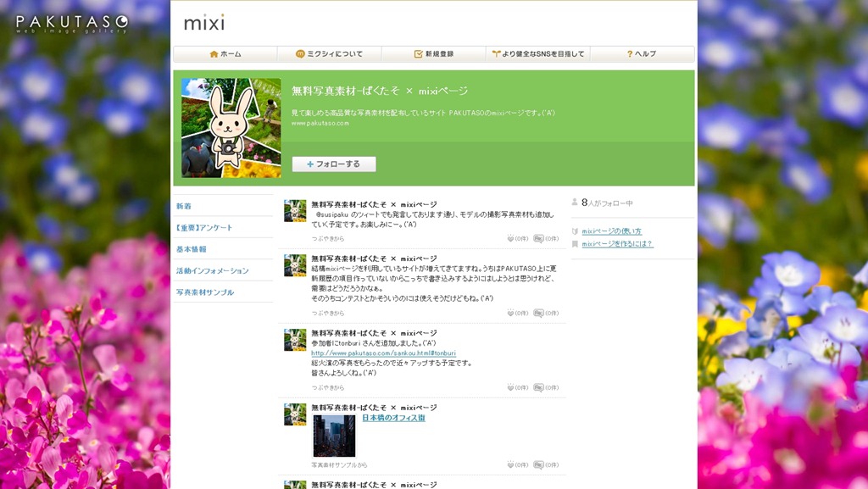Open the mixiページを作るには？ link
The image size is (868, 489).
click(617, 244)
